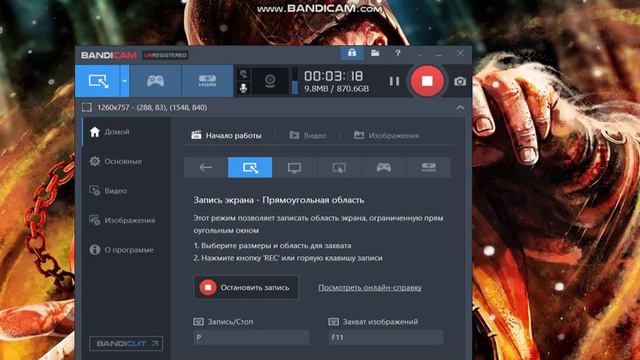Open the Изображения sidebar section
The width and height of the screenshot is (640, 360).
127,220
